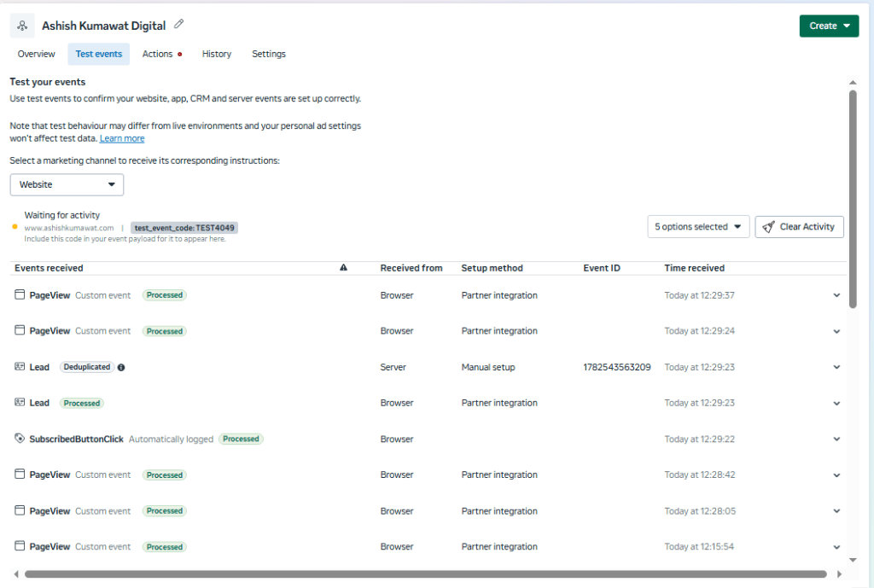
Task: Click the Events received column header
Action: click(49, 268)
